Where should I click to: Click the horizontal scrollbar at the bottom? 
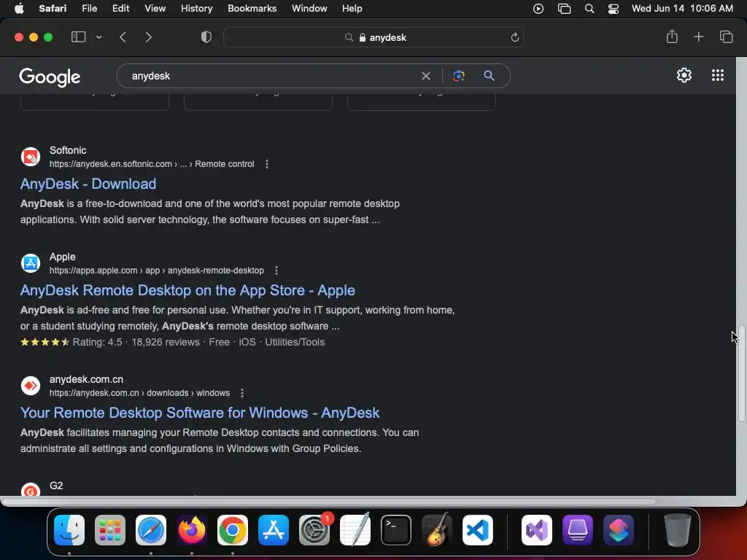[x=329, y=502]
